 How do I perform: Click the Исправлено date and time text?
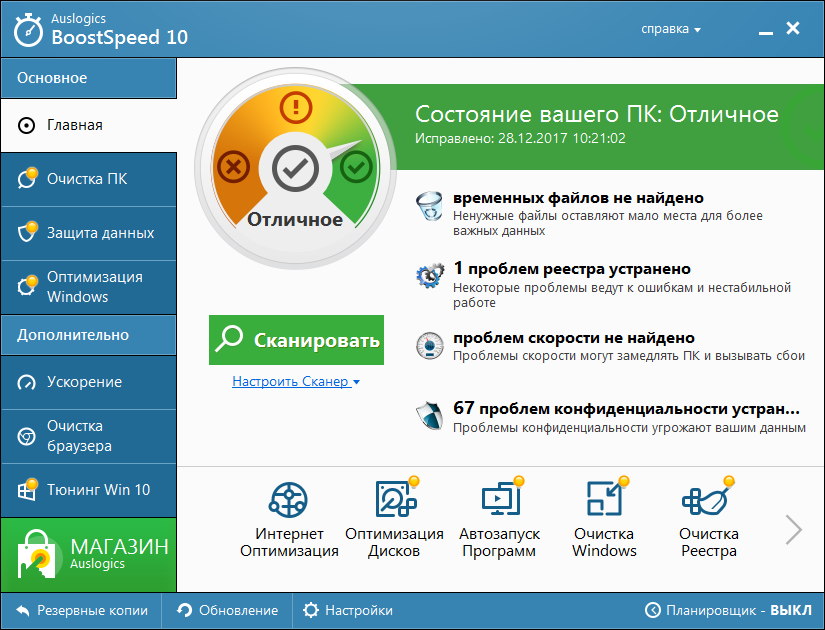coord(520,138)
